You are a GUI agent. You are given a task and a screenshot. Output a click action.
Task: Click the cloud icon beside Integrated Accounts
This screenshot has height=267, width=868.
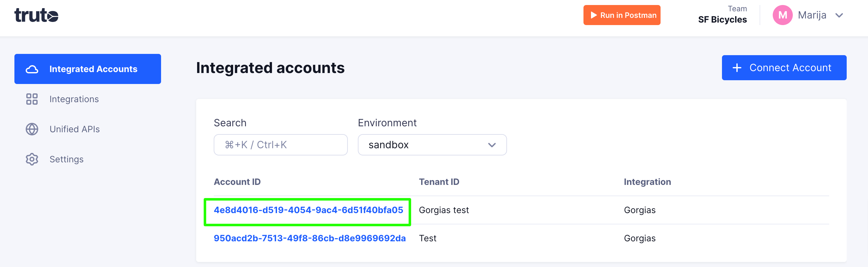(32, 69)
